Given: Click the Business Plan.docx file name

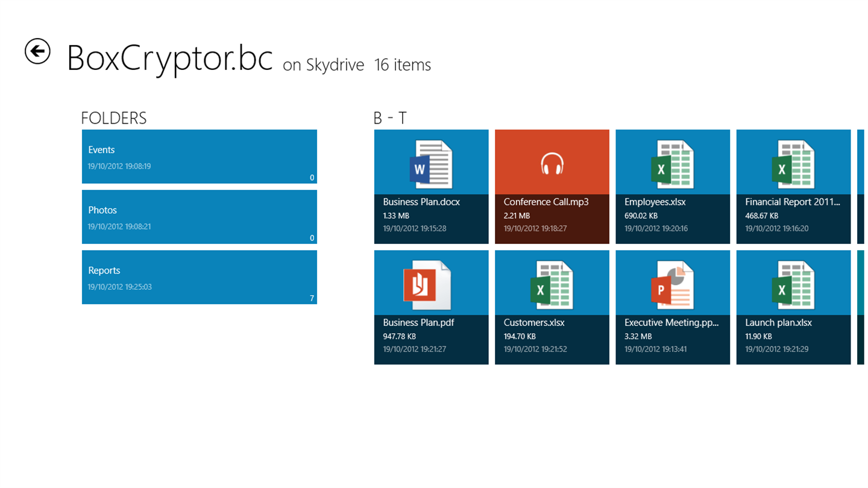Looking at the screenshot, I should pos(421,202).
